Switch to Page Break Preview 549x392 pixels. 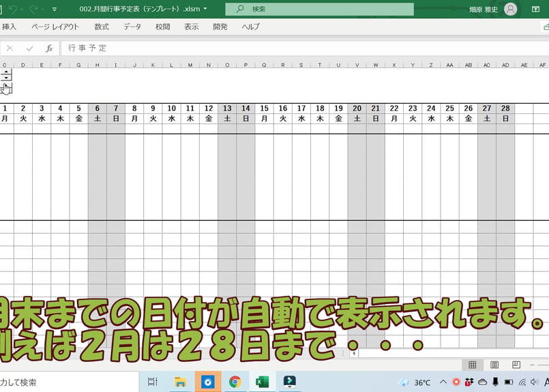[516, 365]
